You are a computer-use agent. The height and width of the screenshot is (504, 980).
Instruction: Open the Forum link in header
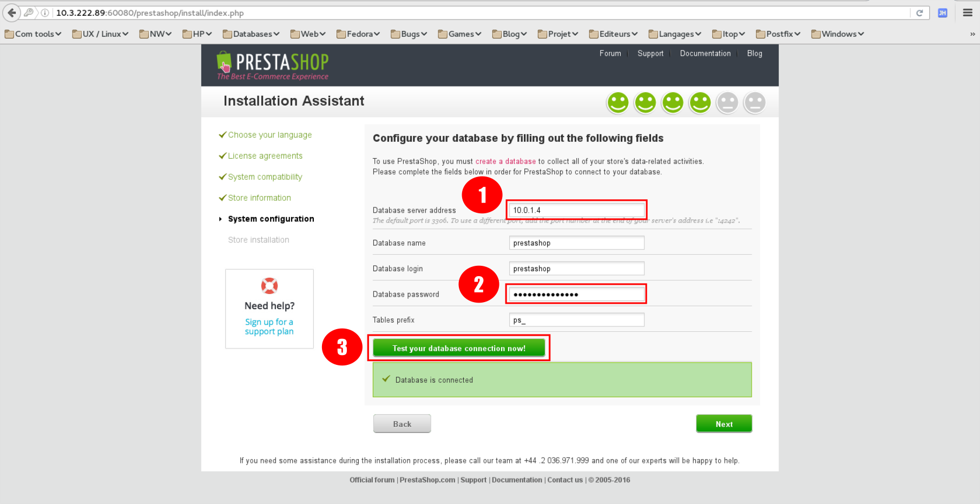tap(610, 53)
